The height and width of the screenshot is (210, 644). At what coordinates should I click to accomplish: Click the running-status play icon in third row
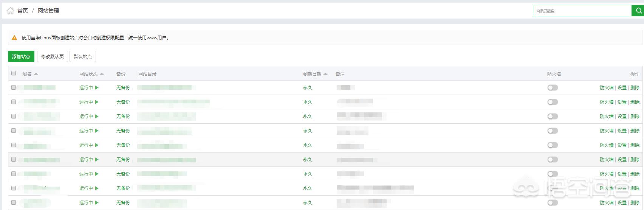click(97, 116)
